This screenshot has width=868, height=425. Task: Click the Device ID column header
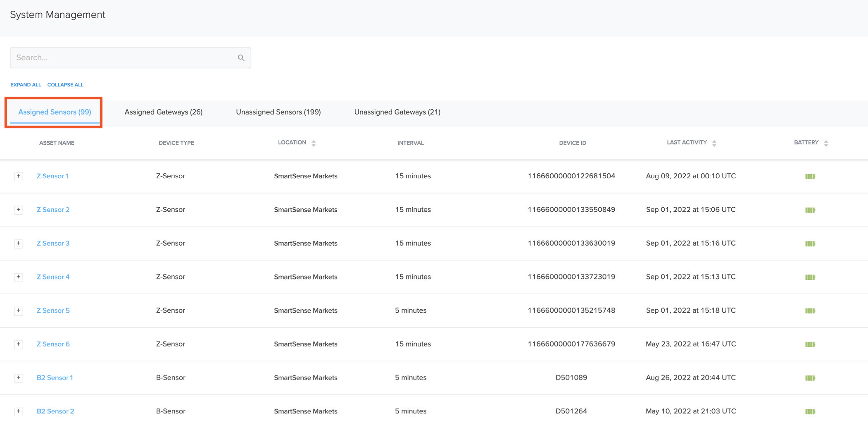point(573,143)
